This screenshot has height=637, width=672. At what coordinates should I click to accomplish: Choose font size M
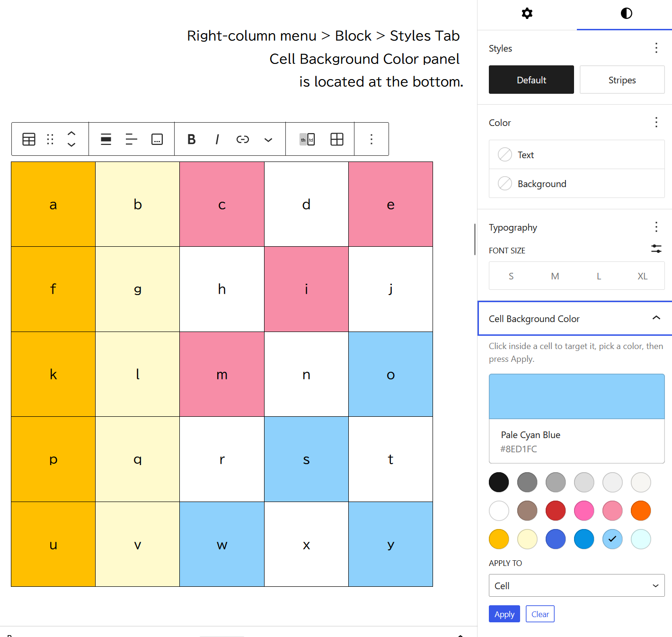[x=555, y=276]
